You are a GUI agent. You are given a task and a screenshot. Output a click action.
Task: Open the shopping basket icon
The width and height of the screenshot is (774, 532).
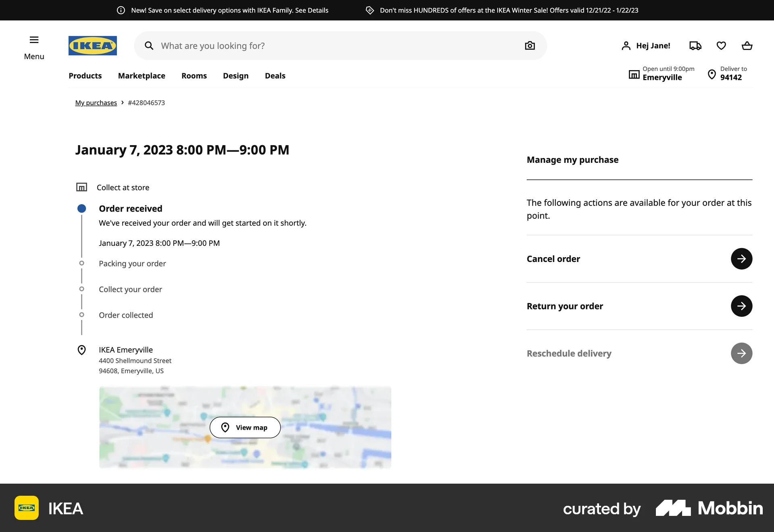pos(747,46)
